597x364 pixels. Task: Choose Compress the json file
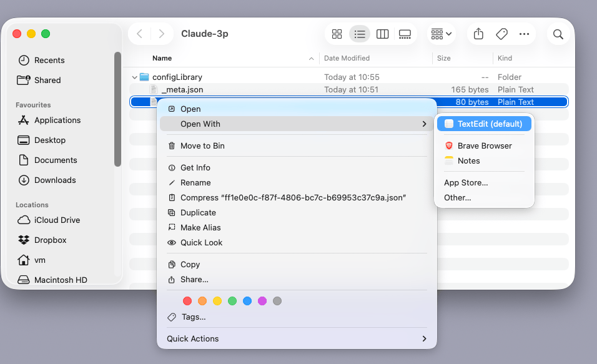pyautogui.click(x=297, y=198)
